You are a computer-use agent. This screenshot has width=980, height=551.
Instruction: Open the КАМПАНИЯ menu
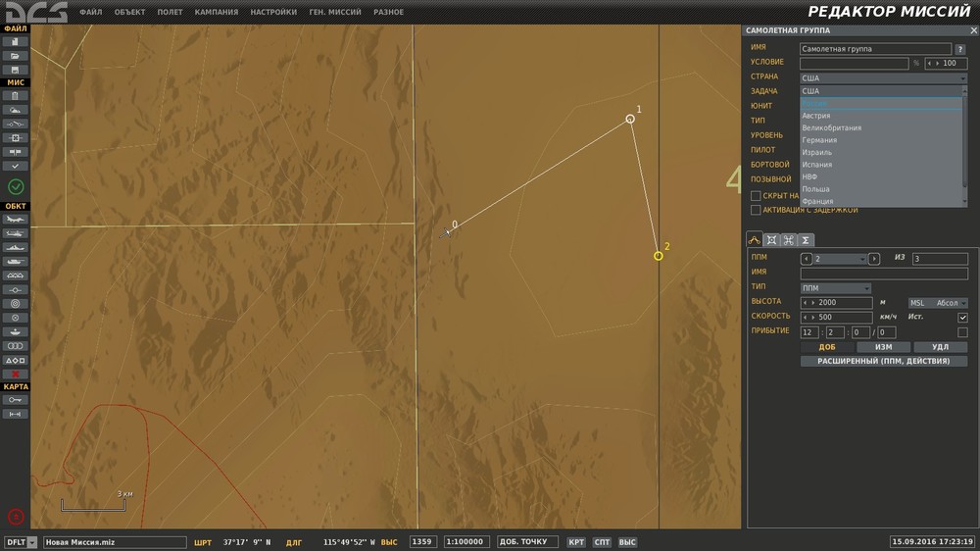pos(217,12)
